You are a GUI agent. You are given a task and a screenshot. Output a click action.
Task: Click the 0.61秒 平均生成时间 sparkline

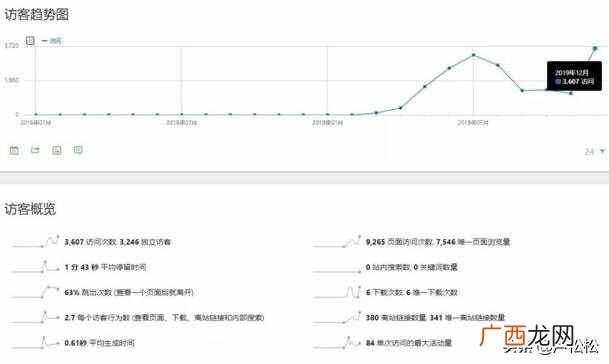click(x=35, y=343)
